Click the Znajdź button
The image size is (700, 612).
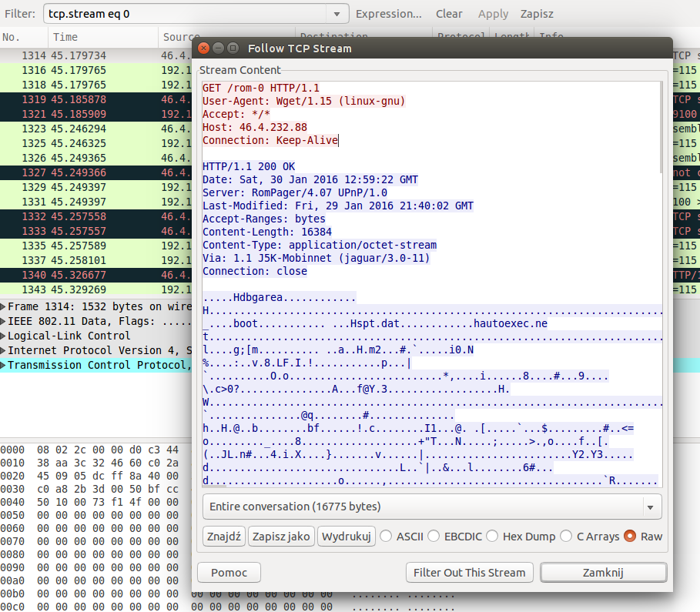(x=224, y=536)
